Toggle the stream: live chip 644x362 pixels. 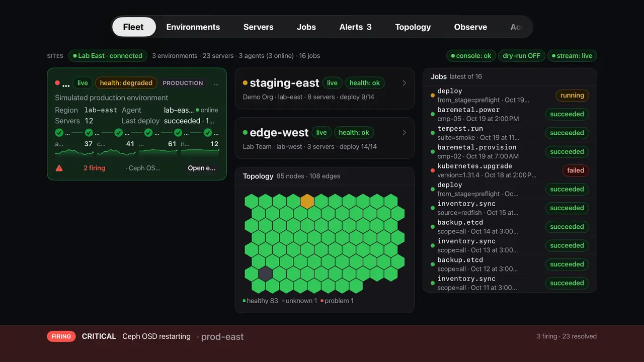coord(572,56)
